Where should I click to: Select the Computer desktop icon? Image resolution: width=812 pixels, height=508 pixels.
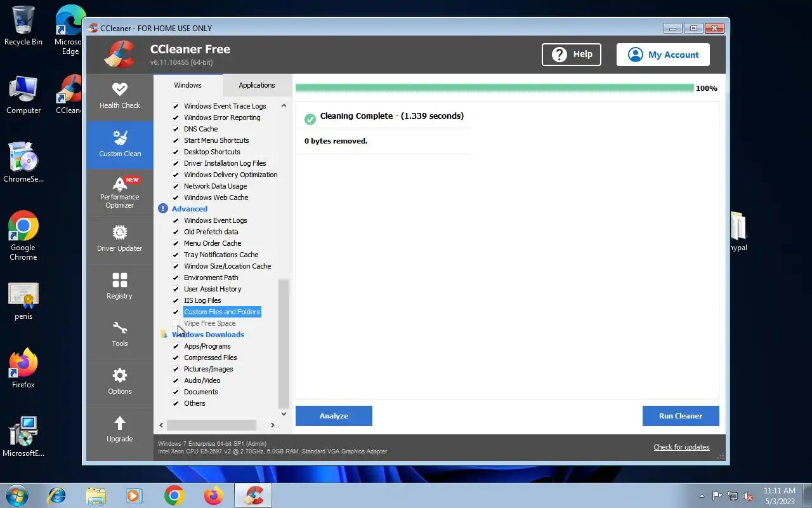point(23,95)
